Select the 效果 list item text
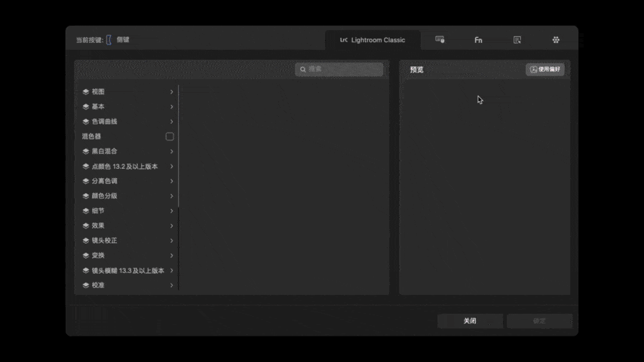The width and height of the screenshot is (644, 362). 98,225
